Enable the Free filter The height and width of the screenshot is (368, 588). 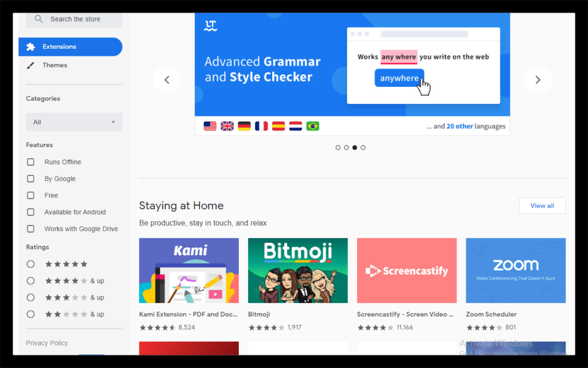(30, 195)
